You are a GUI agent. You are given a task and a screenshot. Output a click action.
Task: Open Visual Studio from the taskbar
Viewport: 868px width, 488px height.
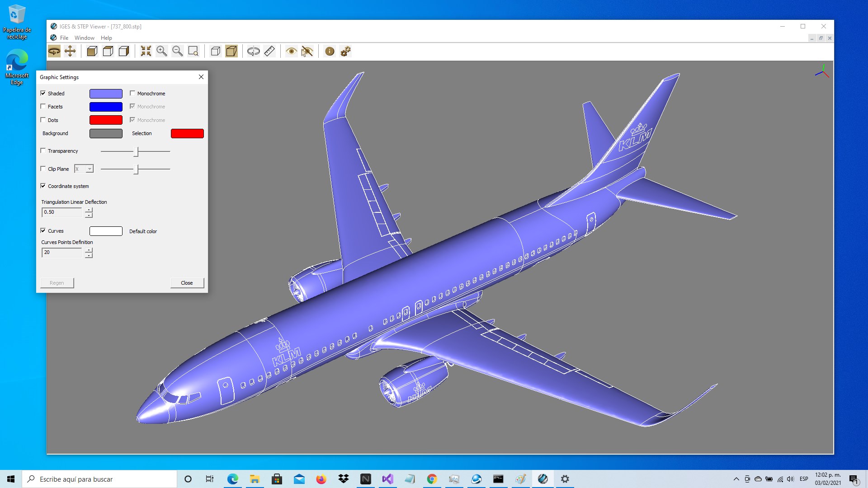tap(387, 479)
